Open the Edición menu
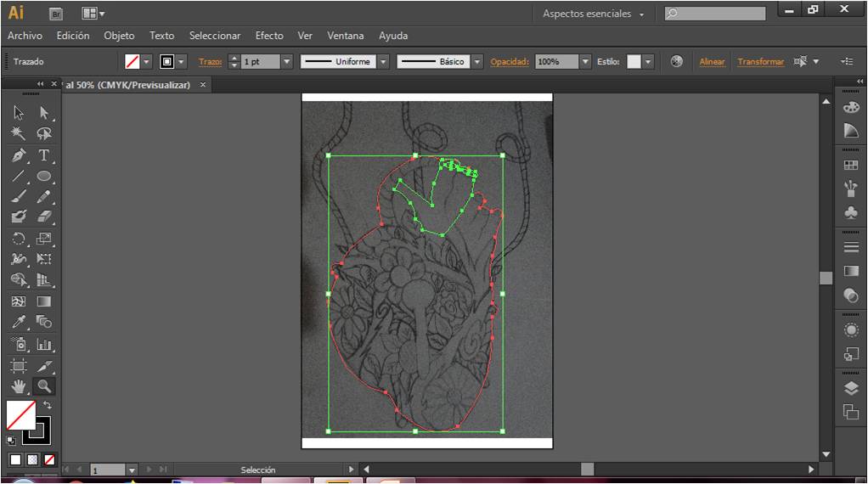868x484 pixels. coord(73,36)
